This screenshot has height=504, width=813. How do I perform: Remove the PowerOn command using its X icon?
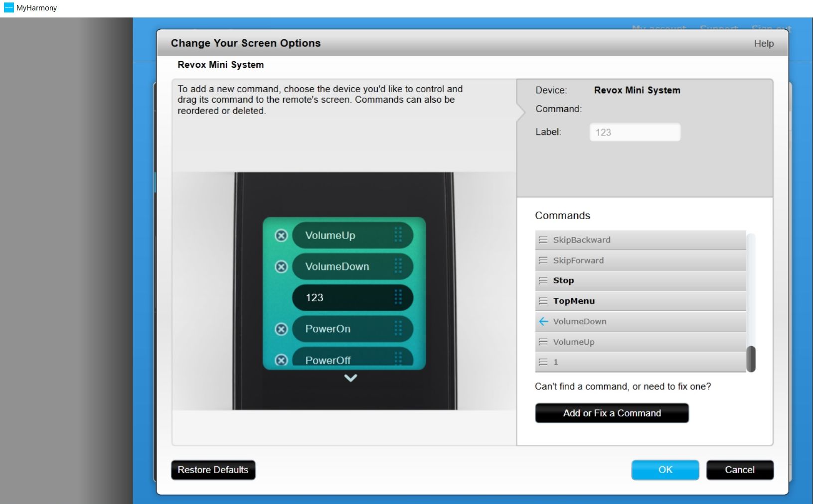coord(281,329)
